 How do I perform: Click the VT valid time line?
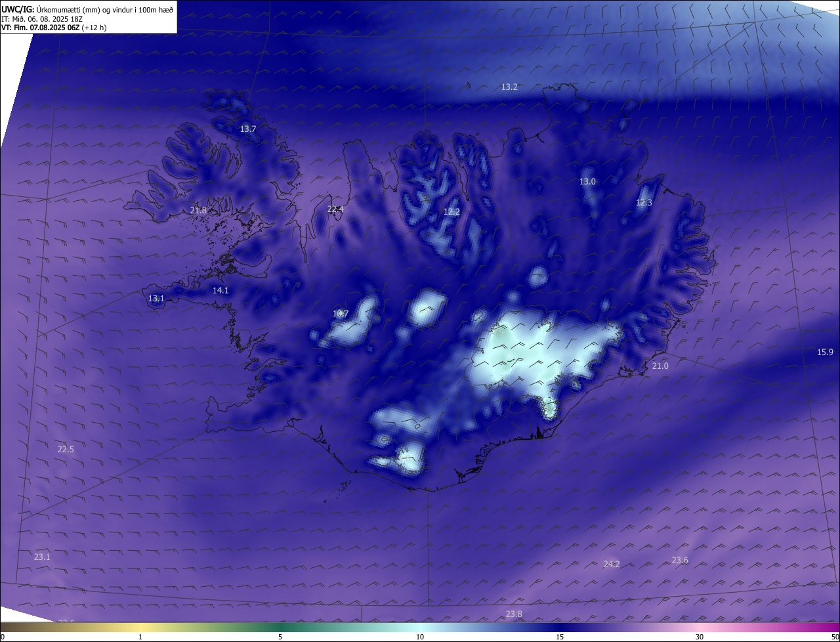tap(54, 28)
